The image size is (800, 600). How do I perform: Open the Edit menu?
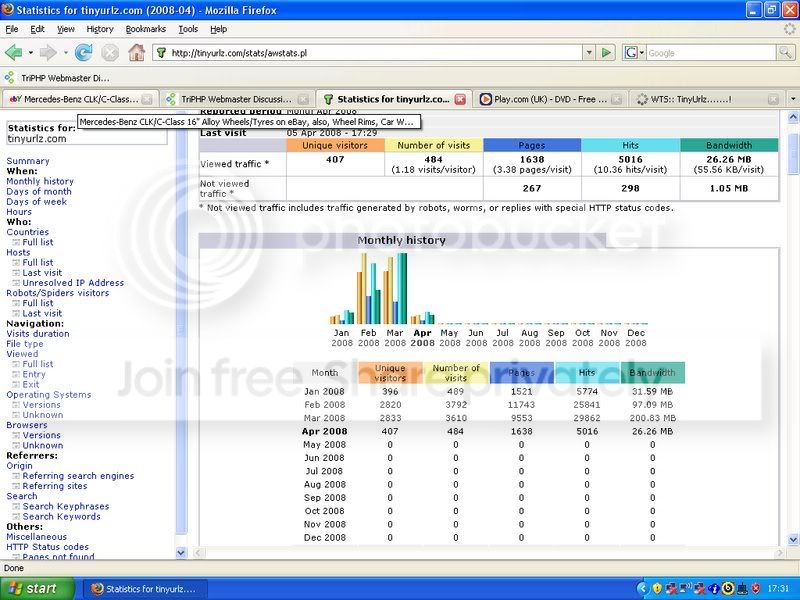coord(37,29)
